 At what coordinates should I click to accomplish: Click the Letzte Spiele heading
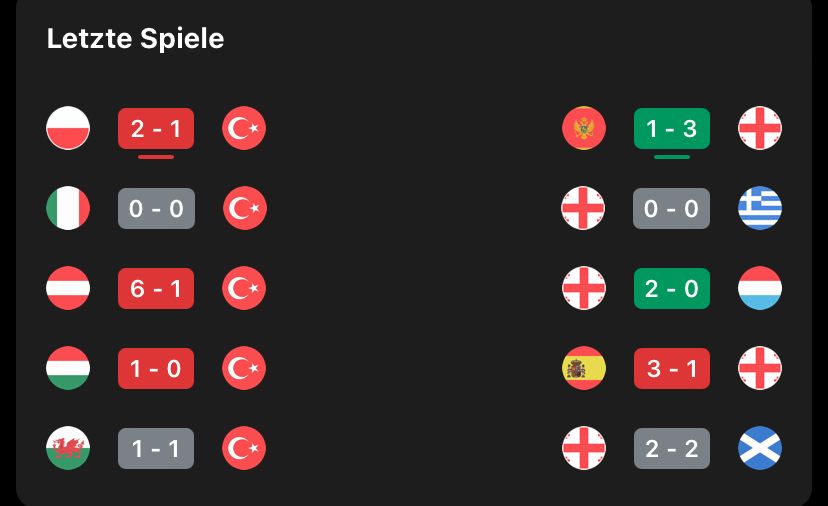click(x=136, y=39)
